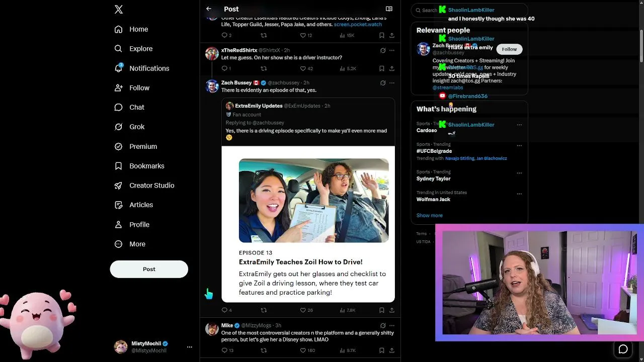644x362 pixels.
Task: Go to Home in the sidebar
Action: (x=131, y=29)
